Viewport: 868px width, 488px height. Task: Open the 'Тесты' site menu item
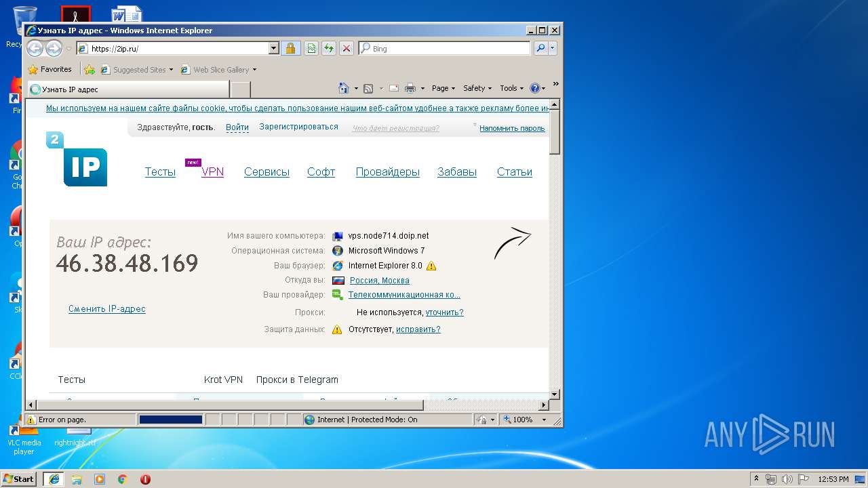pyautogui.click(x=160, y=172)
